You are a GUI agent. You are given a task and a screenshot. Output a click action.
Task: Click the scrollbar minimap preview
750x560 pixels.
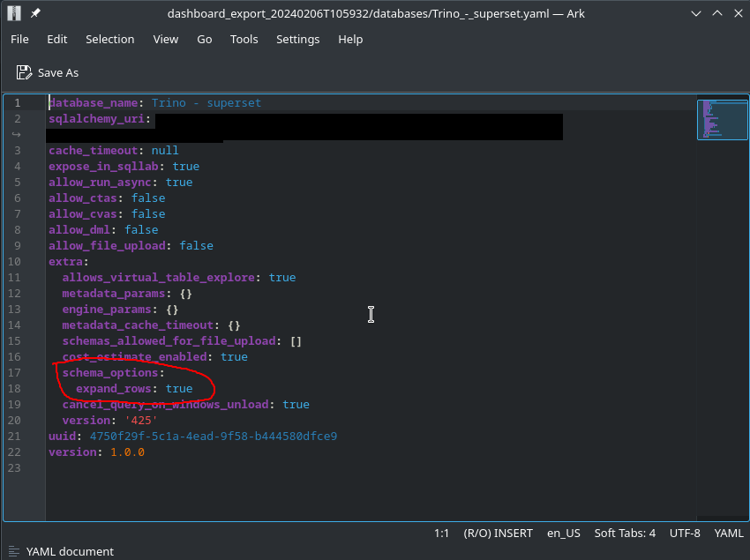(x=723, y=120)
